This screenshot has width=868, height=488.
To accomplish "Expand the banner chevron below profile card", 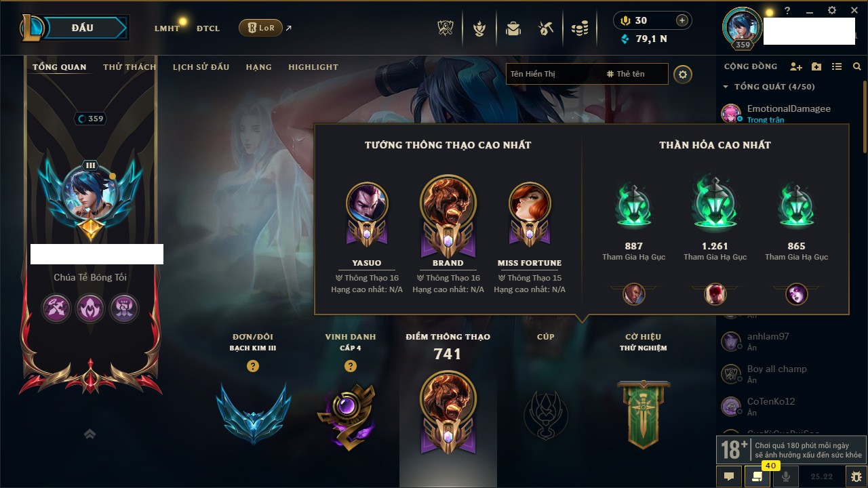I will click(x=90, y=434).
